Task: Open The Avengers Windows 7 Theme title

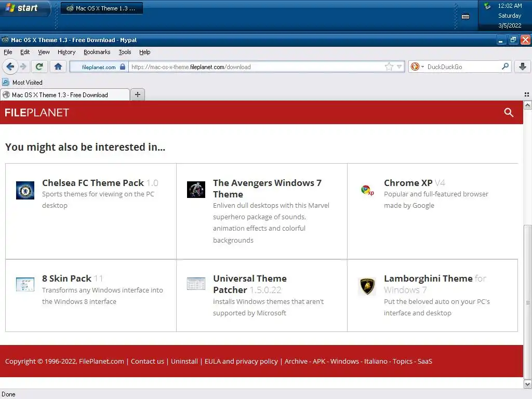Action: pyautogui.click(x=267, y=188)
